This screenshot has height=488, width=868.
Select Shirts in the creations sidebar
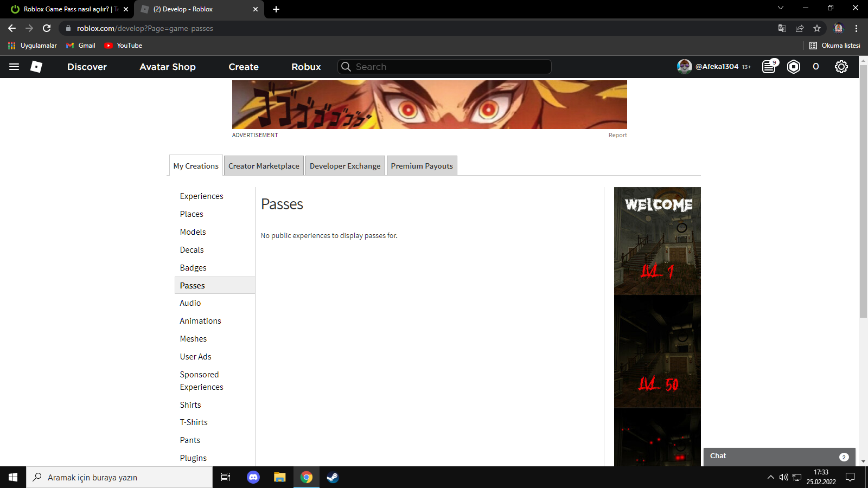[190, 405]
